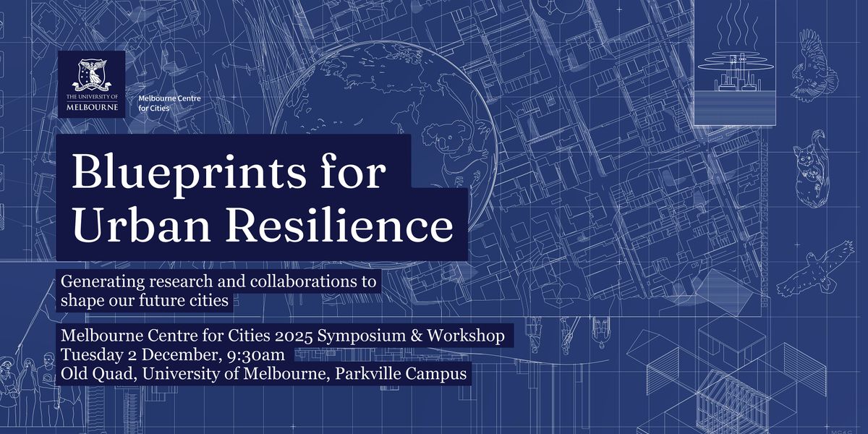Open the Old Quad venue details
Image resolution: width=868 pixels, height=434 pixels.
point(264,375)
